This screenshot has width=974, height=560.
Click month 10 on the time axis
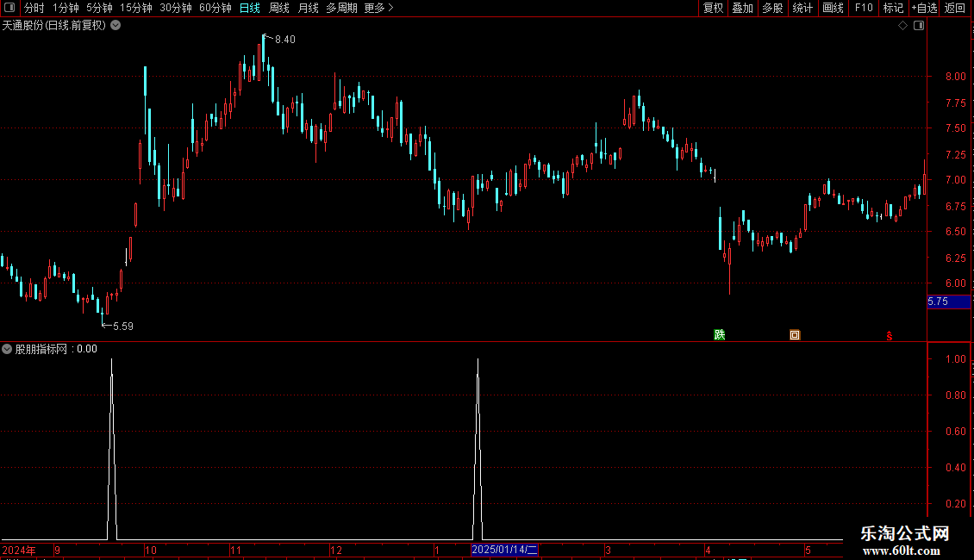click(150, 550)
